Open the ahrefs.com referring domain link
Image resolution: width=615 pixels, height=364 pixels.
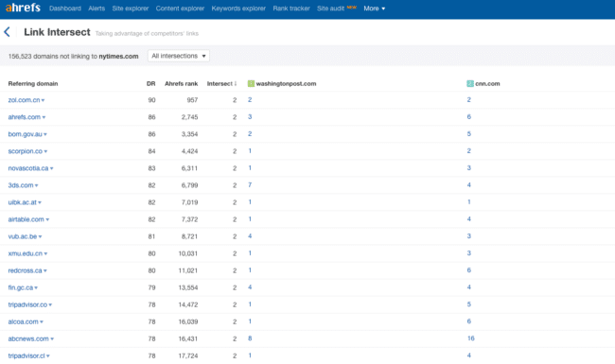(x=25, y=116)
